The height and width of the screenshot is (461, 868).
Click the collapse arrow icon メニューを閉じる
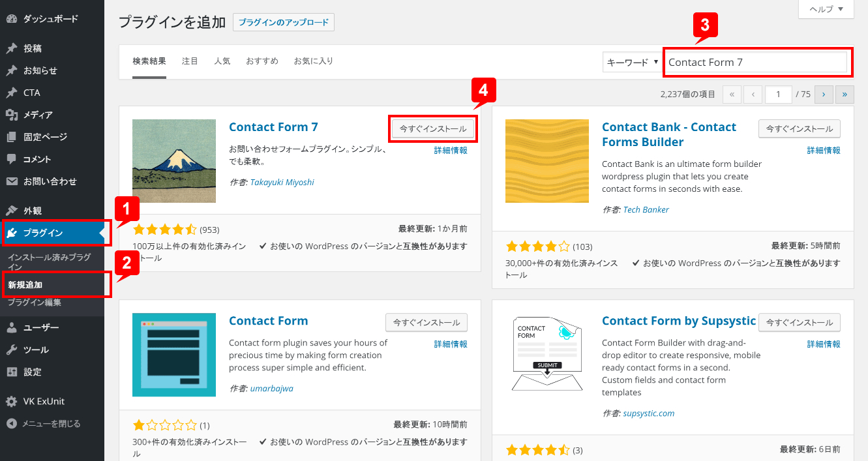pos(12,423)
